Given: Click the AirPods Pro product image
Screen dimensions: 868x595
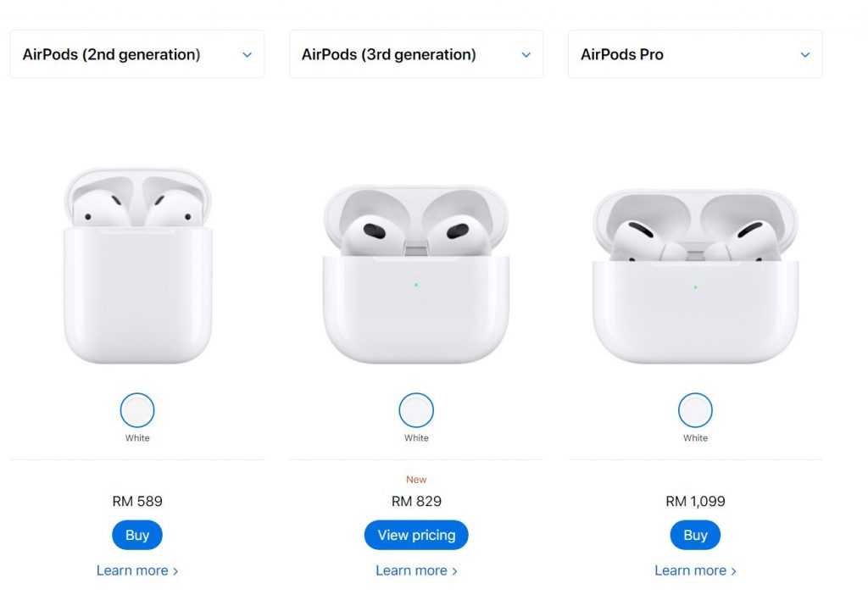Looking at the screenshot, I should pyautogui.click(x=695, y=275).
